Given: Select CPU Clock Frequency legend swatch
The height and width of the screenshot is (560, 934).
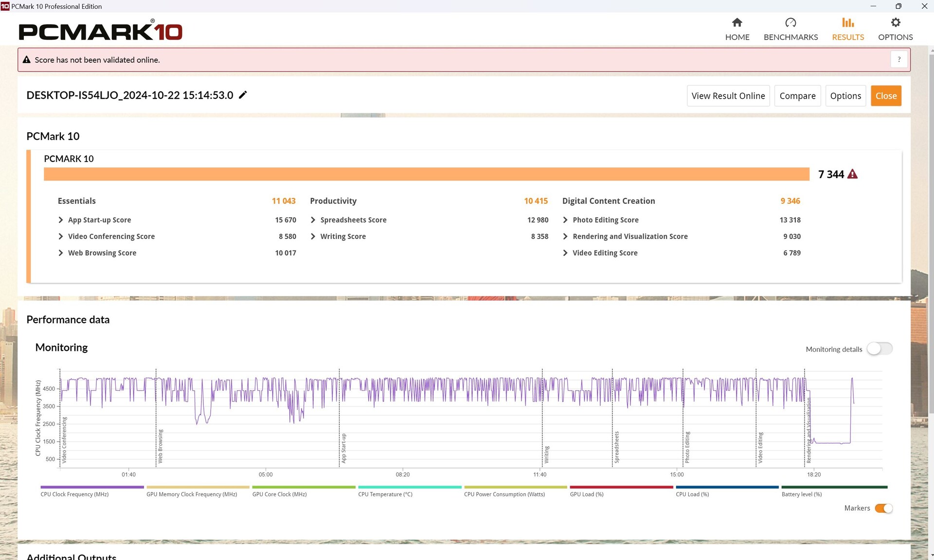Looking at the screenshot, I should coord(92,487).
